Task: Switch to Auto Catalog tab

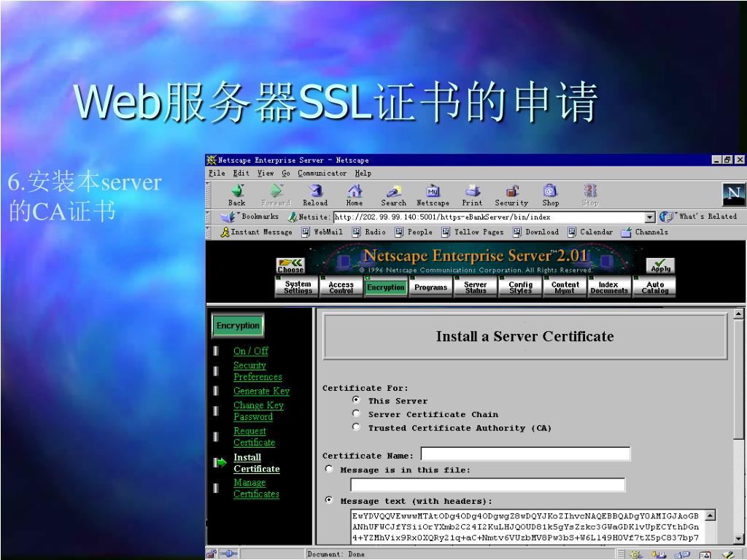Action: pyautogui.click(x=654, y=287)
